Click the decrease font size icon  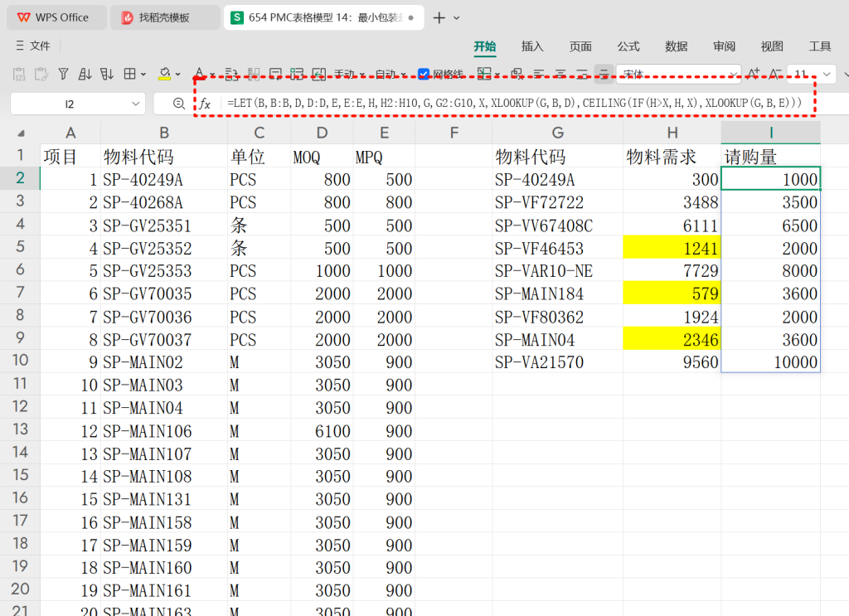(775, 74)
